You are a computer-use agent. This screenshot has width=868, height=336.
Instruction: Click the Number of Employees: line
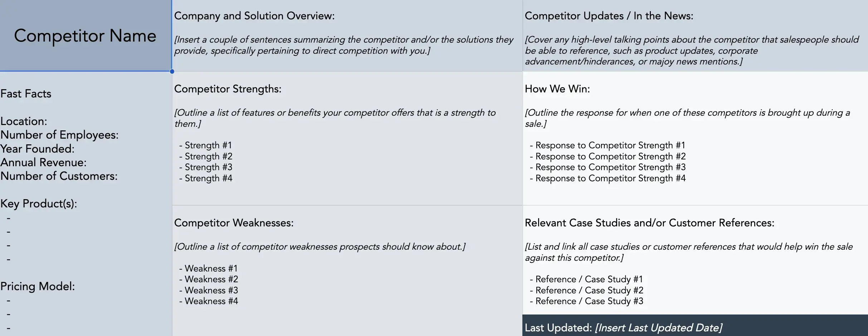coord(59,135)
